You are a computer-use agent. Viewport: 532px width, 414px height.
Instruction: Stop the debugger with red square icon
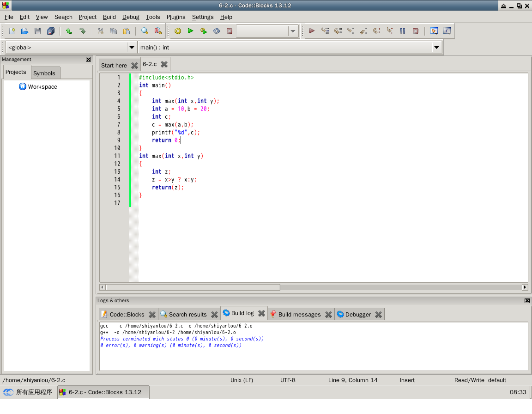416,31
